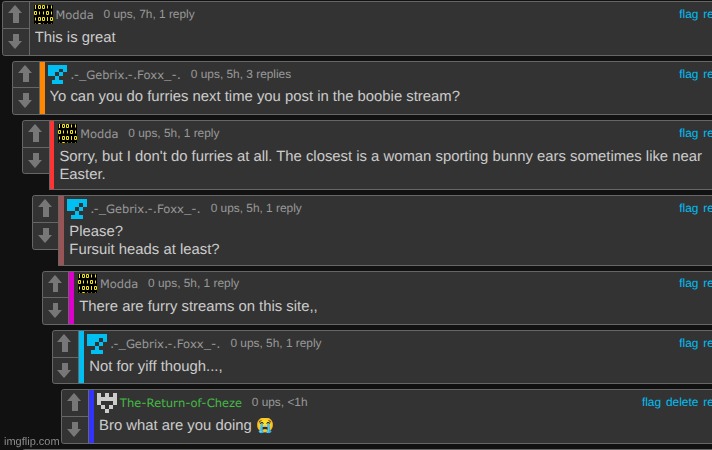Downvote Modda's "Sorry, but I don't do furries" comment

(x=34, y=160)
